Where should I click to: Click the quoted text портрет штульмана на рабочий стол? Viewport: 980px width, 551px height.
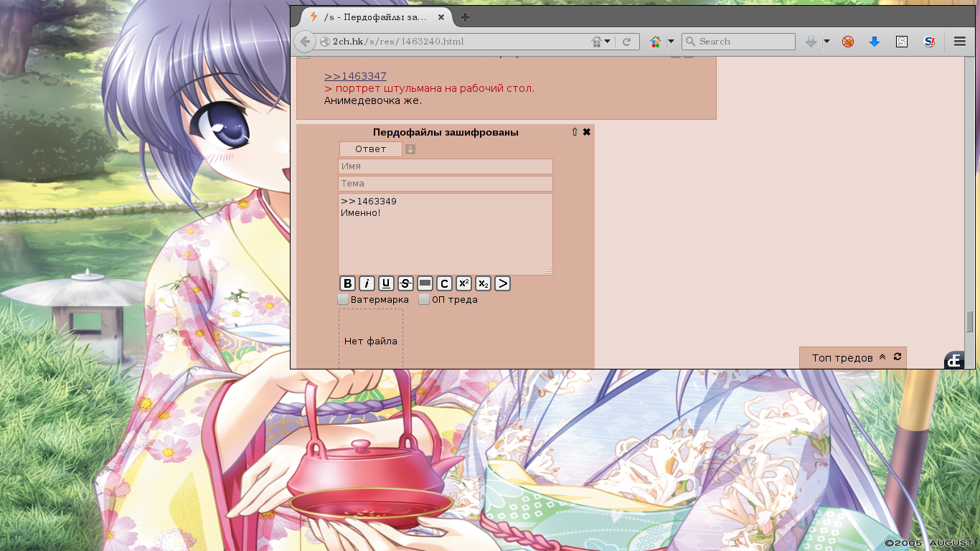click(x=434, y=88)
